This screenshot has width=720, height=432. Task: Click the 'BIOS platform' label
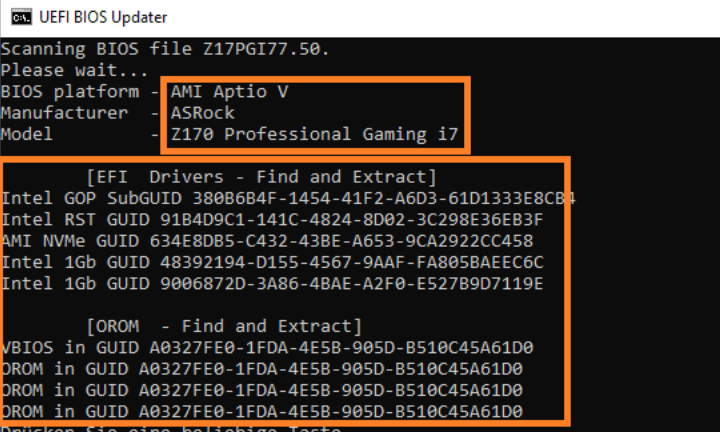[x=70, y=92]
